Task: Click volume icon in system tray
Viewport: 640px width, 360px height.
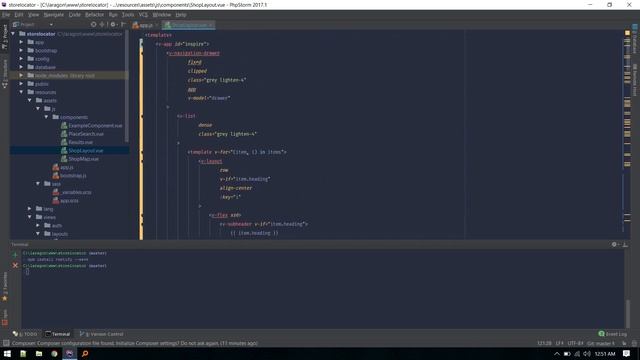Action: coord(587,353)
